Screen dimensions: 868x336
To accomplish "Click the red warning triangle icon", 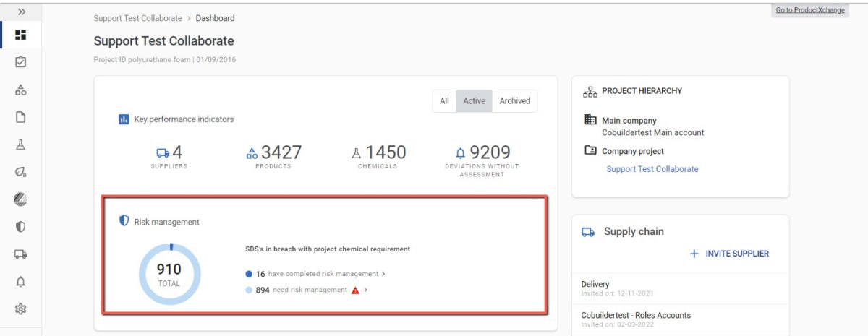I will (x=355, y=290).
